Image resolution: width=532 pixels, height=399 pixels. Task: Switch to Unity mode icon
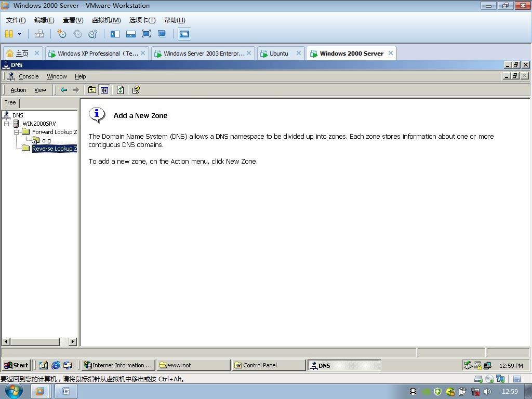click(x=162, y=34)
